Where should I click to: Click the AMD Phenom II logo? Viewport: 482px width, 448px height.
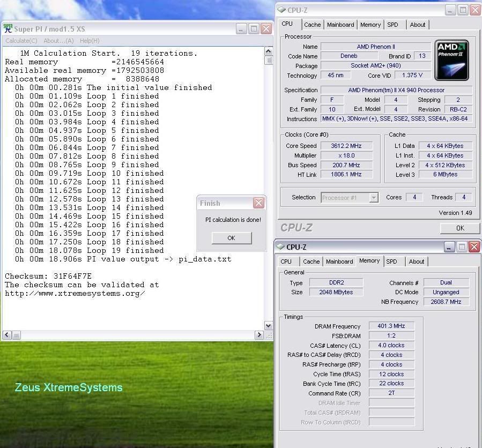tap(451, 60)
